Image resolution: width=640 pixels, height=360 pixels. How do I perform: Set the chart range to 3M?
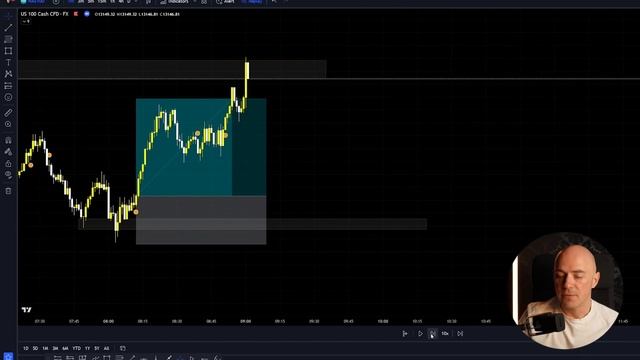(x=55, y=348)
